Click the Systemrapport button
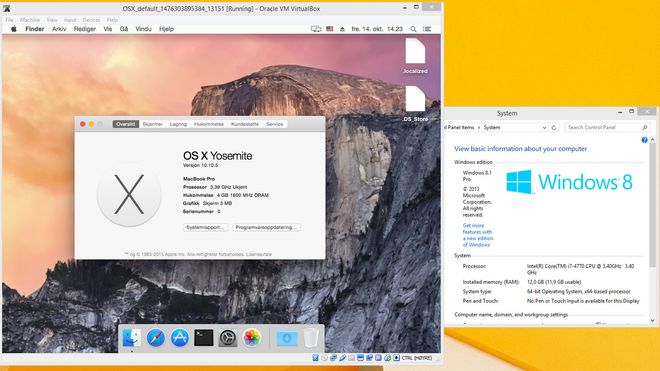Viewport: 660px width, 371px height. point(205,227)
